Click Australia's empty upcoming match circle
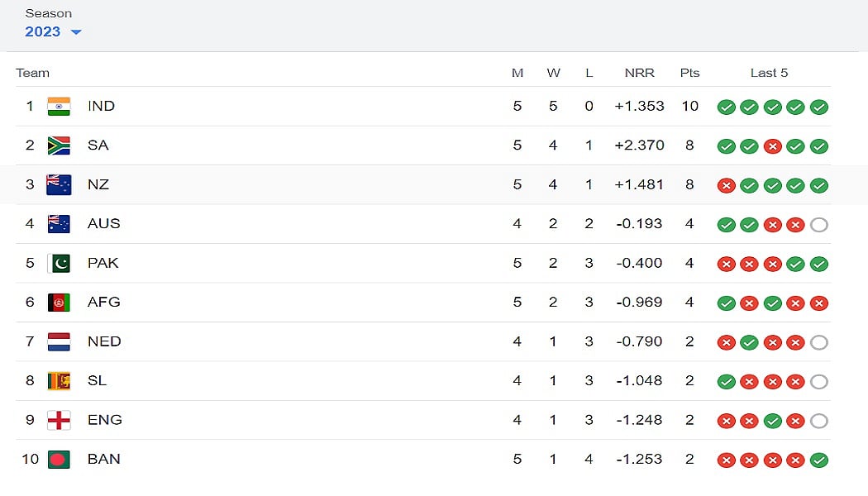The width and height of the screenshot is (868, 496). point(819,225)
